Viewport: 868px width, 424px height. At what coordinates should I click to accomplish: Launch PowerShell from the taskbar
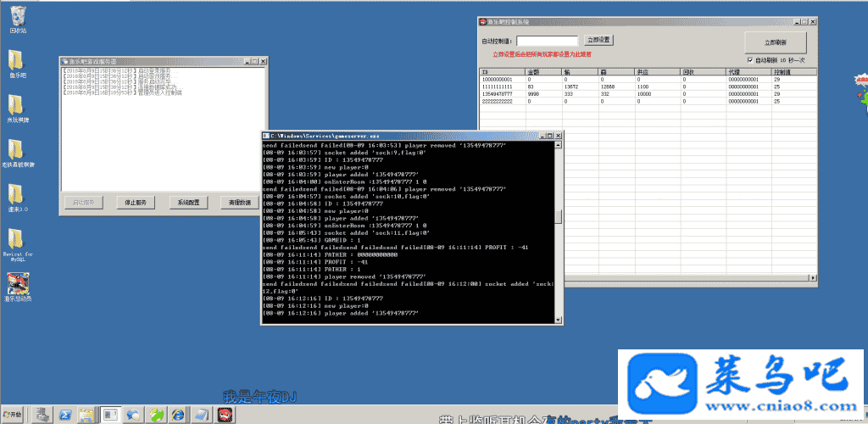(x=64, y=414)
